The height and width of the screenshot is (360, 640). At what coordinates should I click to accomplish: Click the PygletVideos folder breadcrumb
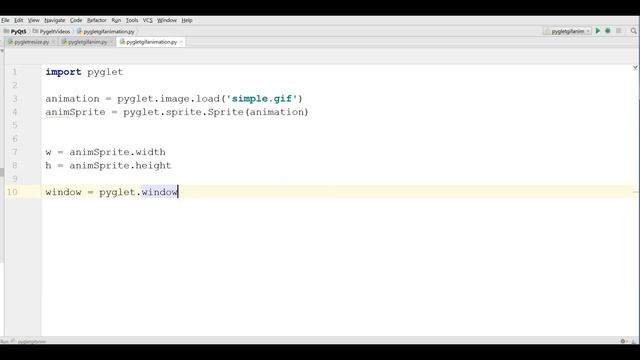pyautogui.click(x=51, y=31)
